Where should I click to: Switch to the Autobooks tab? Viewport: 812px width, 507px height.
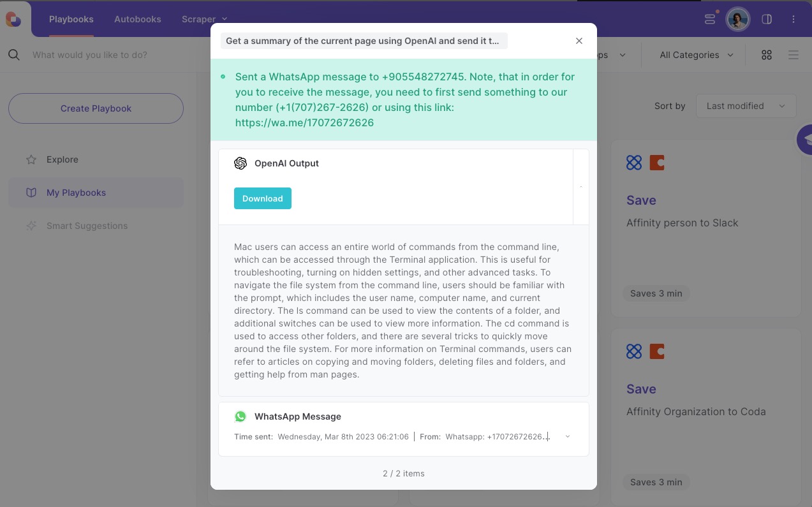click(137, 19)
